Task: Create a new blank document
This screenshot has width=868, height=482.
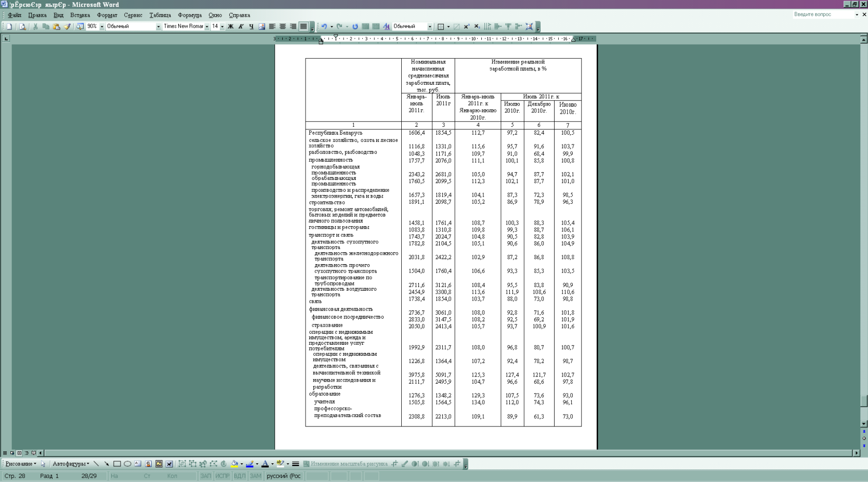Action: [x=9, y=27]
